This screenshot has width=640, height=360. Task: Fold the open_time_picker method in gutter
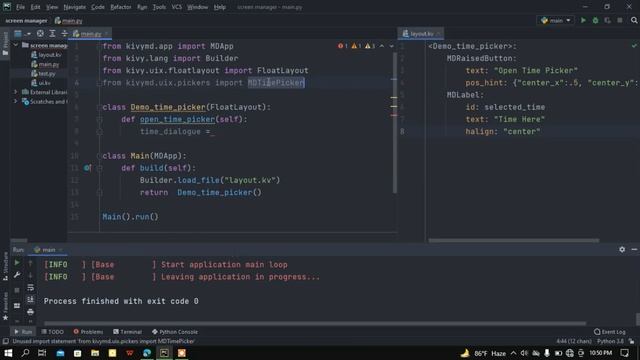click(99, 120)
